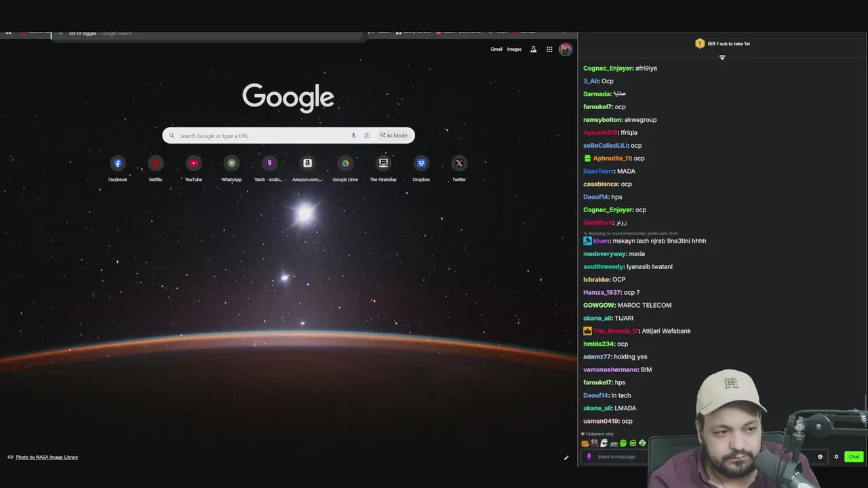This screenshot has width=868, height=488.
Task: Collapse the gift leaderboard chevron
Action: point(722,58)
